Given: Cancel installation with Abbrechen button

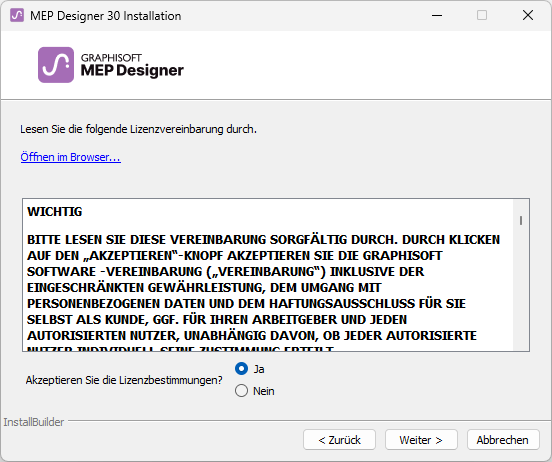Looking at the screenshot, I should pyautogui.click(x=503, y=439).
